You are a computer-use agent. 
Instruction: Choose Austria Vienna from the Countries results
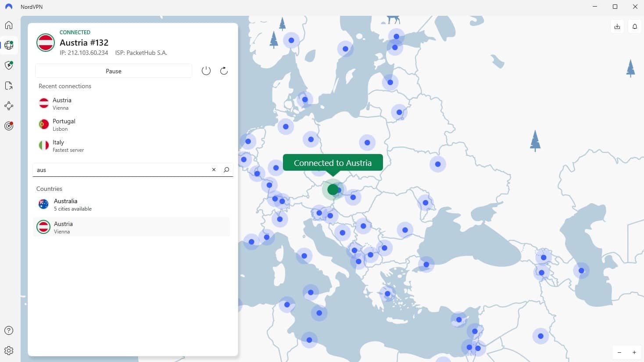tap(132, 227)
